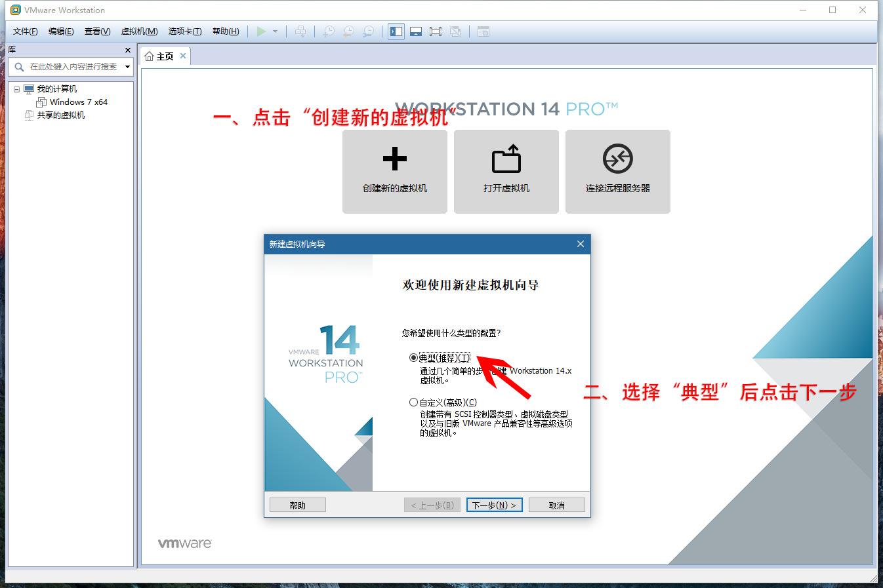
Task: Click the green power on play icon
Action: coord(262,31)
